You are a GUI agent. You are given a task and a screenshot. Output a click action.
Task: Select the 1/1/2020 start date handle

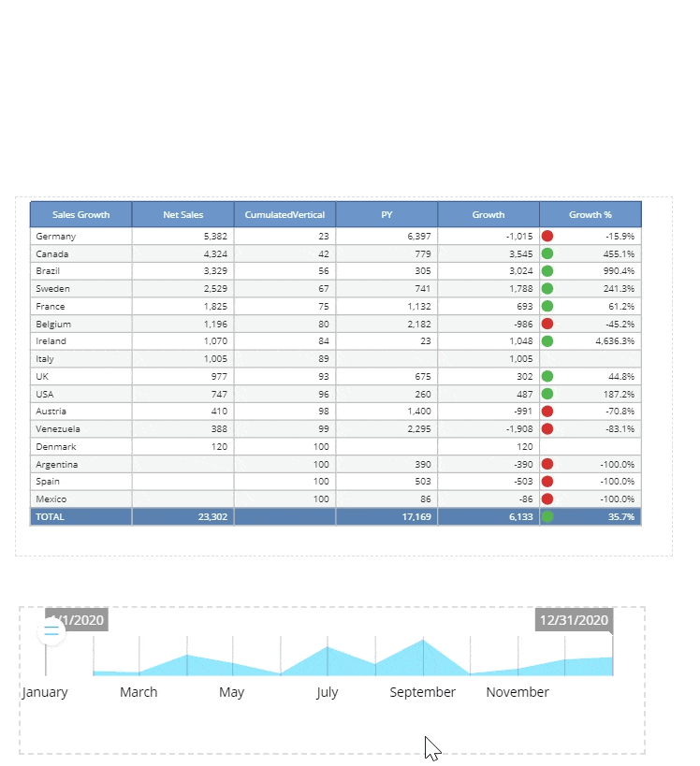pos(77,620)
